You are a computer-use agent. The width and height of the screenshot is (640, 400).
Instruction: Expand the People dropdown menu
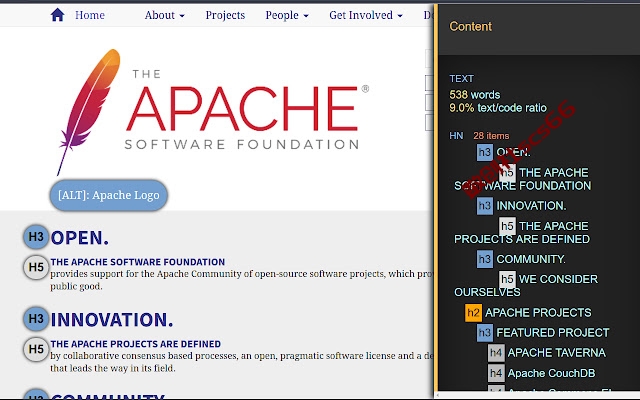(287, 15)
